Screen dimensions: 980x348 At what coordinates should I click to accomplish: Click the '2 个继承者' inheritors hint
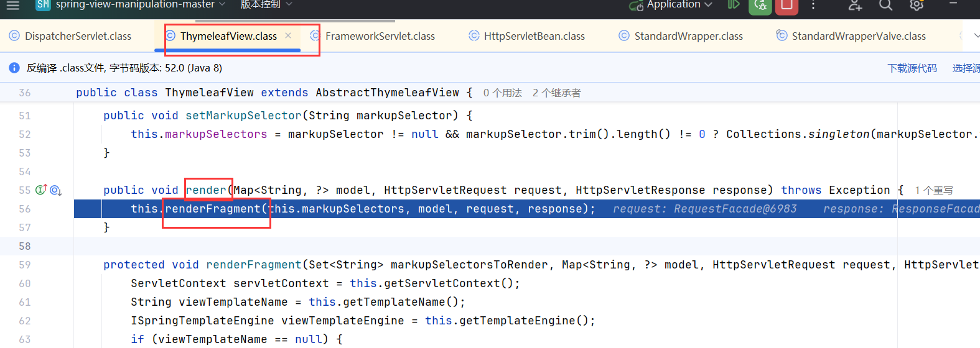[x=556, y=93]
